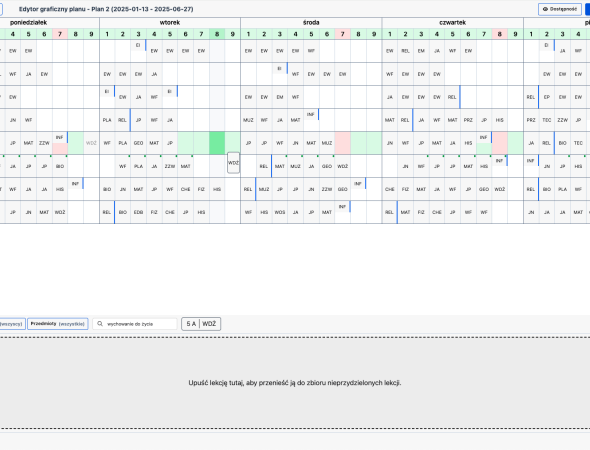Select the dark green slot, Tuesday period 8

(217, 143)
